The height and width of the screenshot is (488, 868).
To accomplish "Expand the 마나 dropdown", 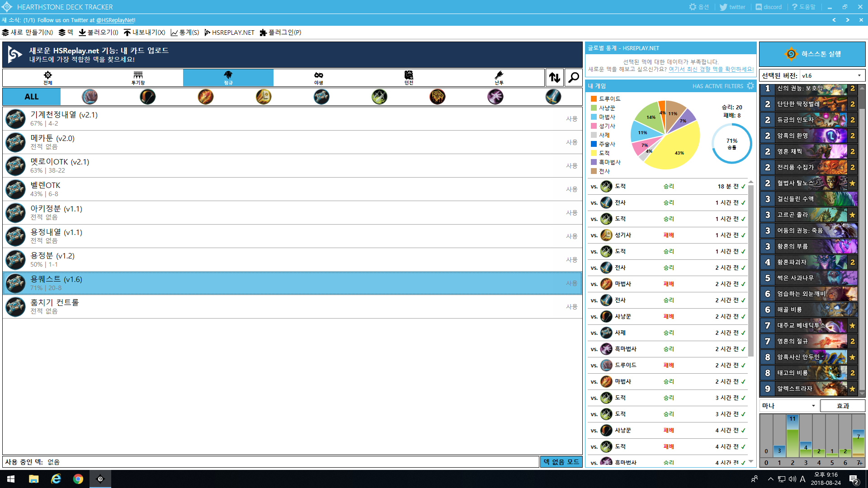I will pos(789,406).
